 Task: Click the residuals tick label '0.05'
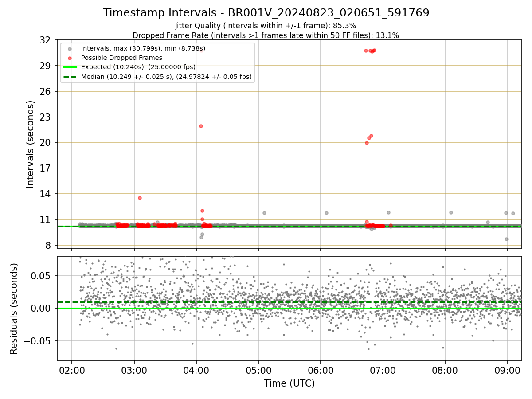point(42,276)
